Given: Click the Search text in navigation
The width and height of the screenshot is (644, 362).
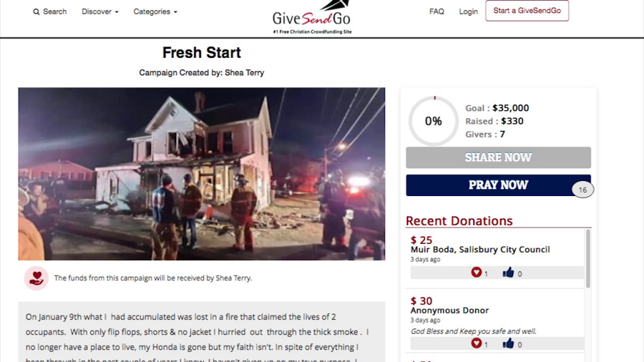Looking at the screenshot, I should pyautogui.click(x=55, y=11).
